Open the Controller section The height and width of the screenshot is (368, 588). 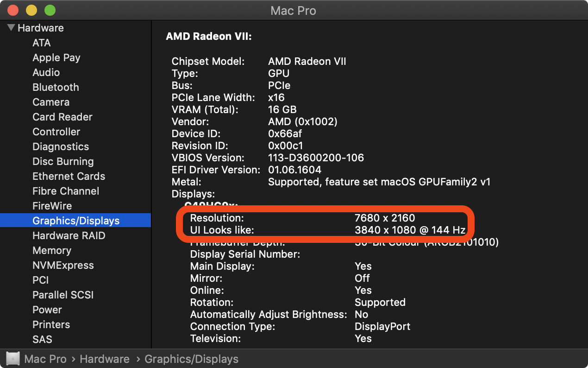pos(56,132)
